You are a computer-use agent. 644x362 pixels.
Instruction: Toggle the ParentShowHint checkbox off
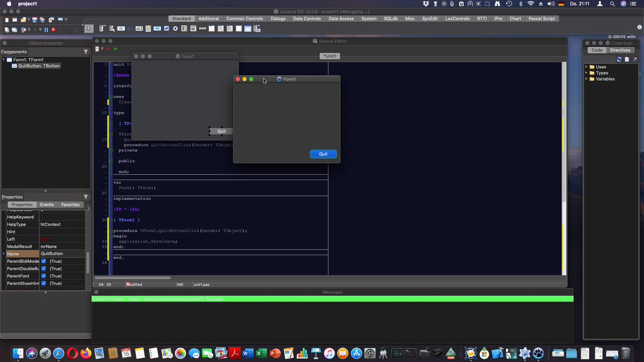click(x=43, y=283)
